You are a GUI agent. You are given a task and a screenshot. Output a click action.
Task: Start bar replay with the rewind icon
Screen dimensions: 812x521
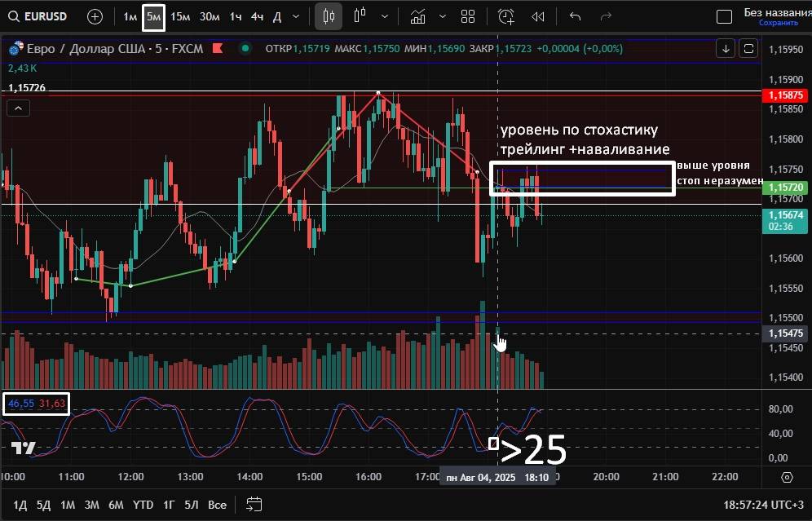(x=537, y=16)
